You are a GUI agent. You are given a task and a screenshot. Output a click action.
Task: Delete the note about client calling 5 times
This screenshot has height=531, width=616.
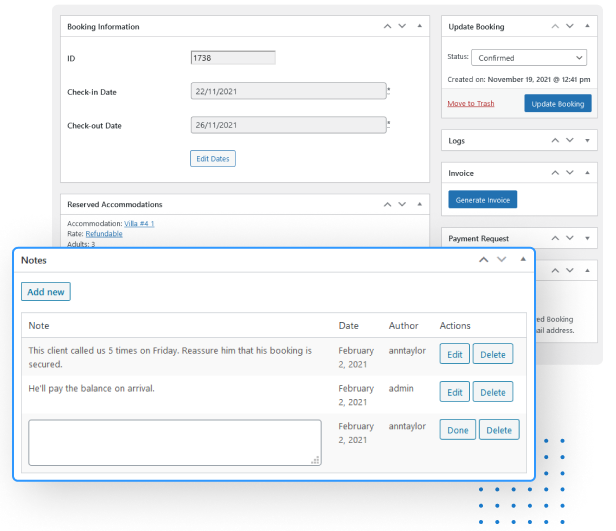pyautogui.click(x=493, y=354)
